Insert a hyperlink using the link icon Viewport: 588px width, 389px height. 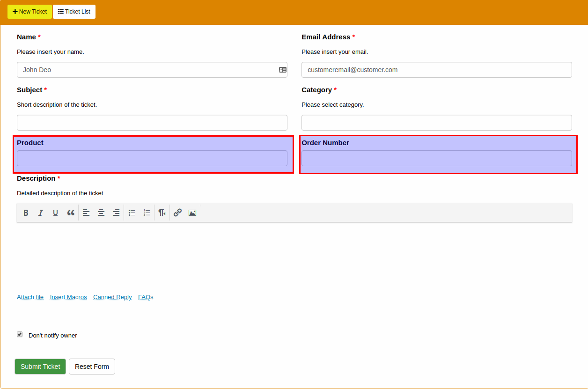177,213
